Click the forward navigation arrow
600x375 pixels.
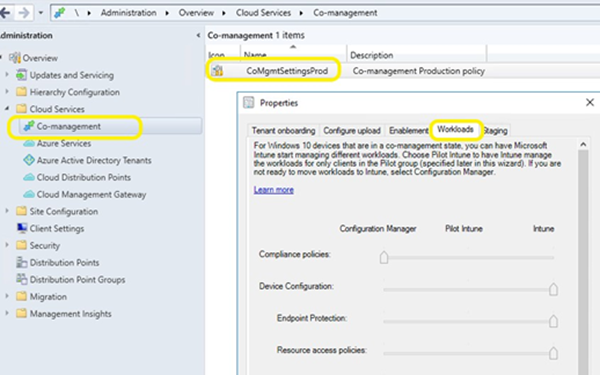(24, 13)
